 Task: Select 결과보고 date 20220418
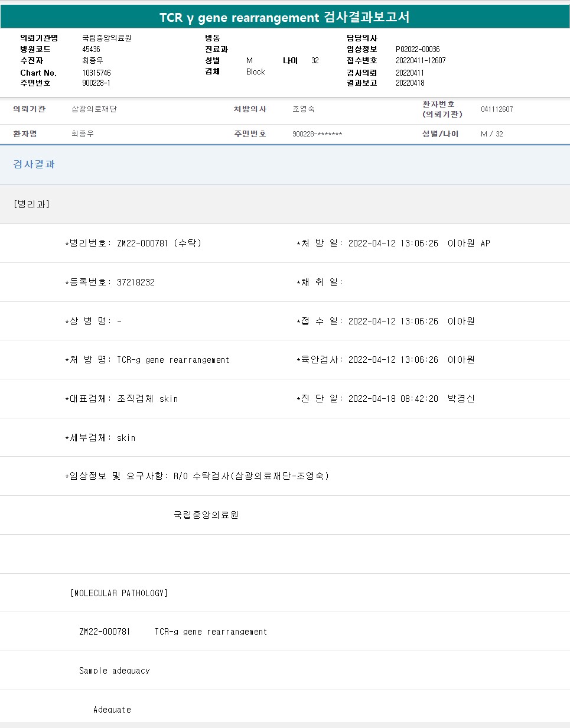[410, 83]
